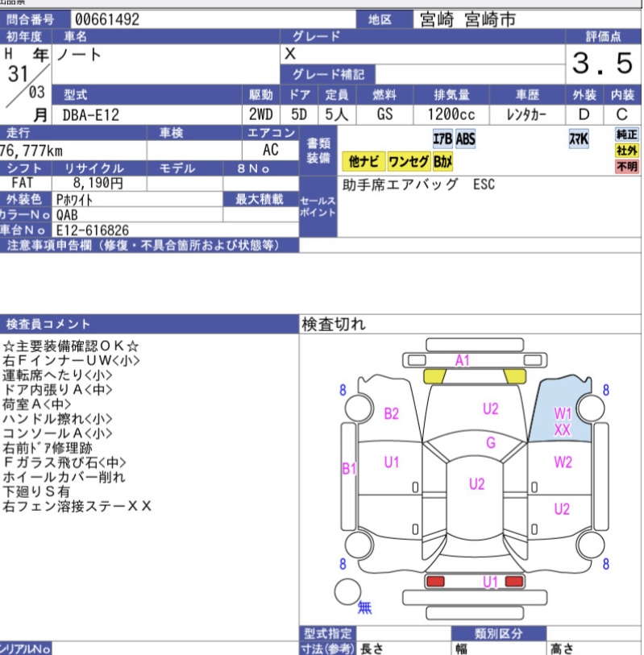Click the spare tire circle marked 無
644x655 pixels.
coord(348,592)
